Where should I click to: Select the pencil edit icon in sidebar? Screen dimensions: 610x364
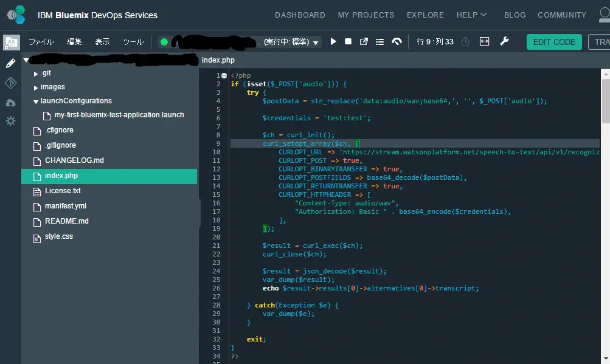[10, 63]
